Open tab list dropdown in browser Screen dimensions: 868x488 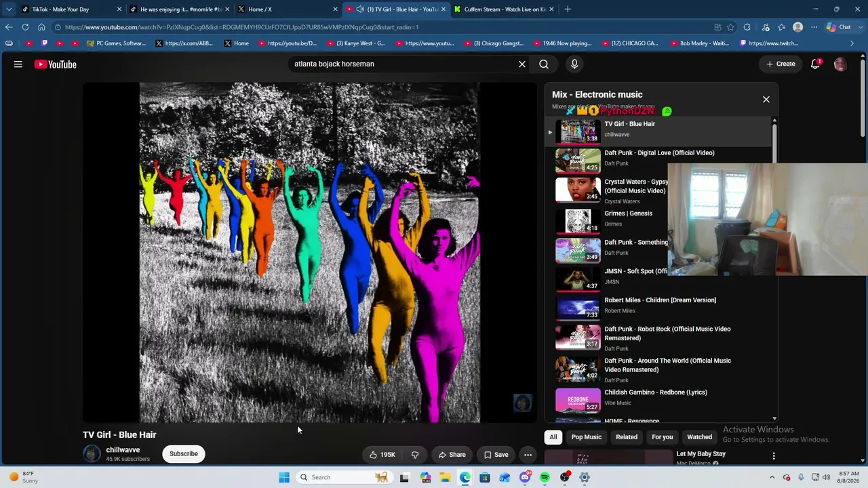click(9, 9)
